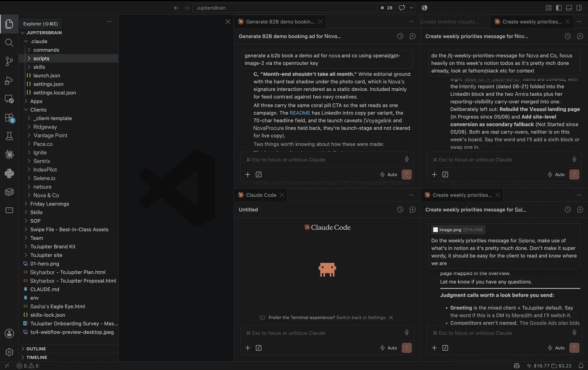Open the Explorer view in activity bar
The width and height of the screenshot is (588, 370).
click(x=9, y=24)
